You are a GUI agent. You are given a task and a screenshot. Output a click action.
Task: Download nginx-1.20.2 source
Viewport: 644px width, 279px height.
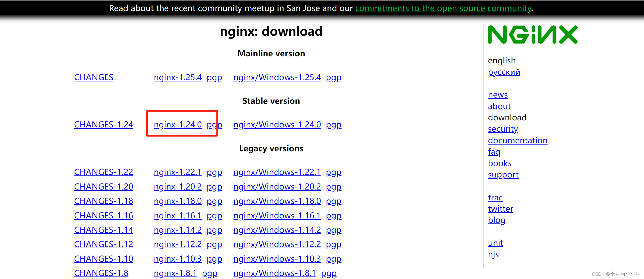[178, 187]
